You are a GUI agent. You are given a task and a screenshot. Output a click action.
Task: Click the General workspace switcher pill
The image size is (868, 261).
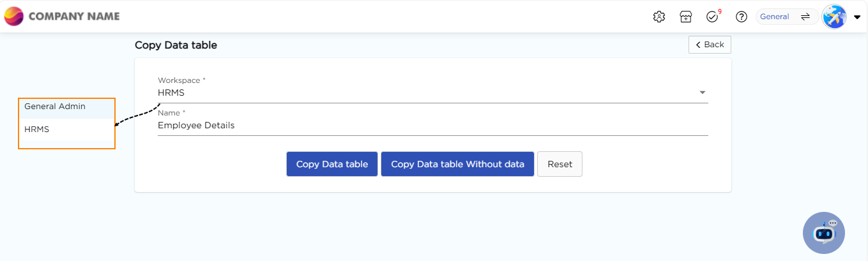775,17
